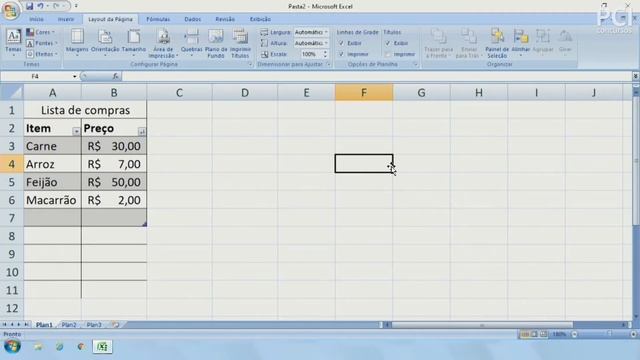Image resolution: width=640 pixels, height=360 pixels.
Task: Toggle Linhas de Grade Exibir checkbox
Action: [342, 43]
